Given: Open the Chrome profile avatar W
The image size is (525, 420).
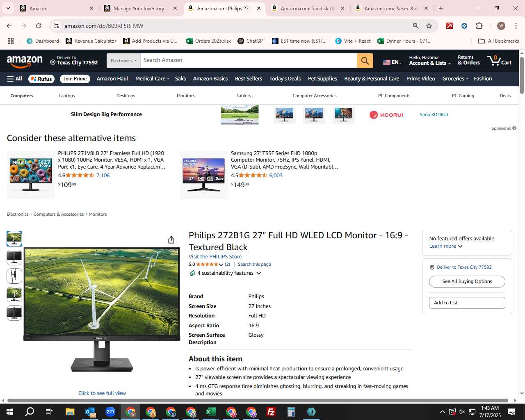Looking at the screenshot, I should (501, 26).
